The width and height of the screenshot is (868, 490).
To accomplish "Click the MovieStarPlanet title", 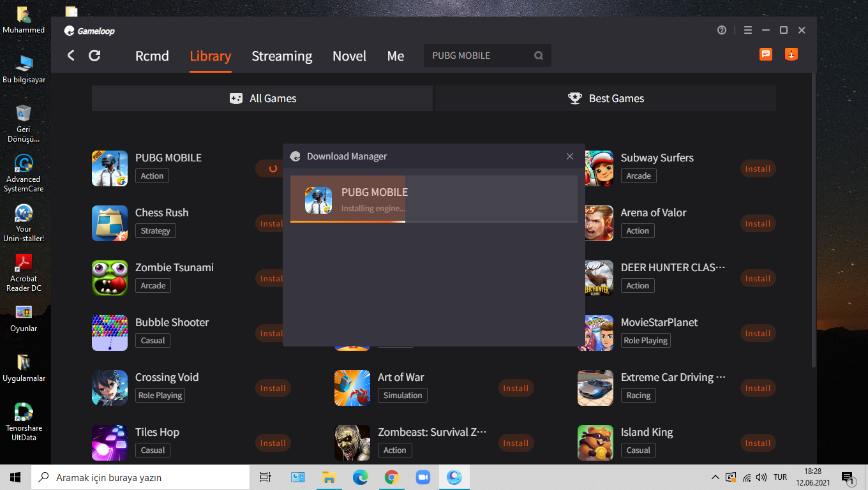I will point(659,322).
